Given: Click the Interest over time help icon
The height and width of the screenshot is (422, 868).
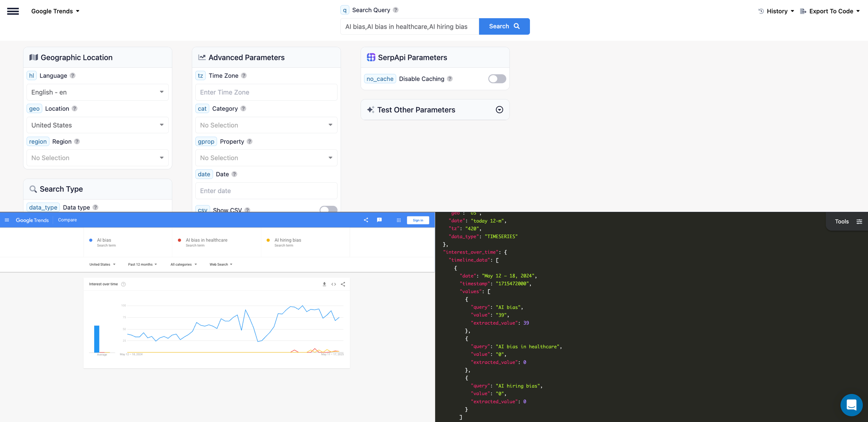Looking at the screenshot, I should coord(123,284).
